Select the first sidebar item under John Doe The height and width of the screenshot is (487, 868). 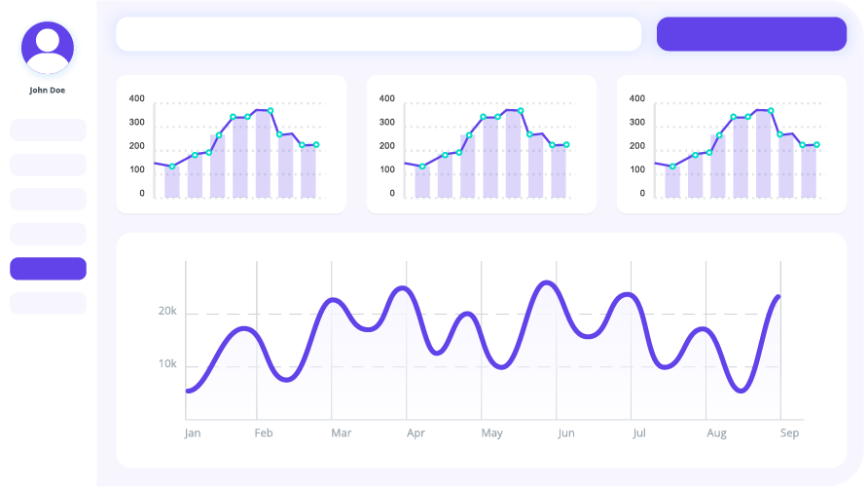click(49, 130)
